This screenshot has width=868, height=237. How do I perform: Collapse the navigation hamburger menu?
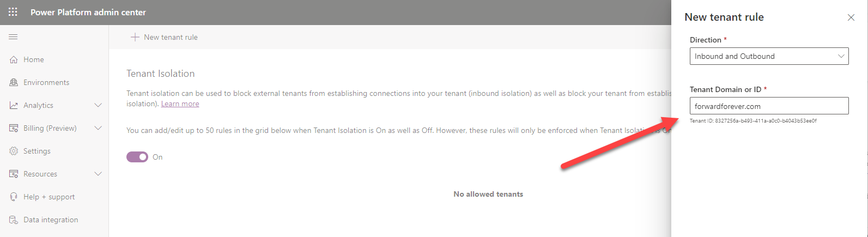[x=13, y=37]
